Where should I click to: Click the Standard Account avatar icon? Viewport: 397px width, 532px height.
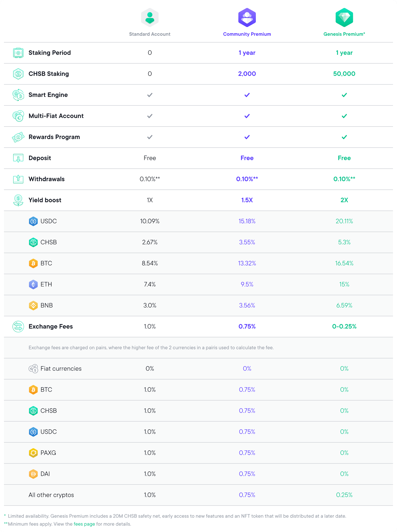149,18
